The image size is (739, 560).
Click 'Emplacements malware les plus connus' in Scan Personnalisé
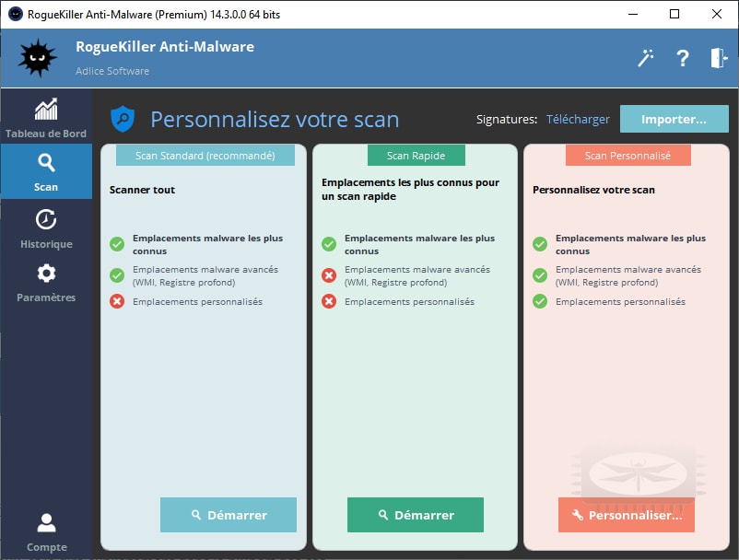click(630, 244)
